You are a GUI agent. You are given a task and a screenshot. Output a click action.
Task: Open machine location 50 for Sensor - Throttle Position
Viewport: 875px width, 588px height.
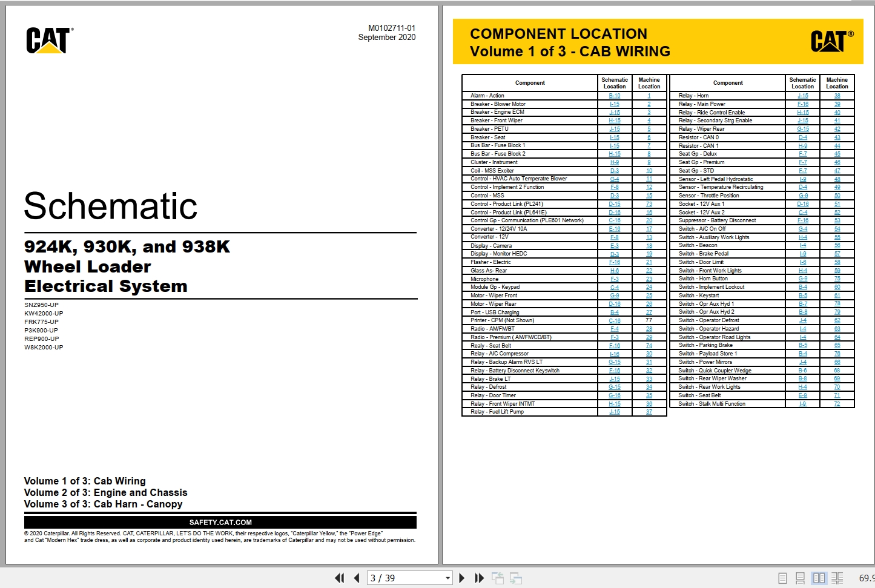[837, 196]
